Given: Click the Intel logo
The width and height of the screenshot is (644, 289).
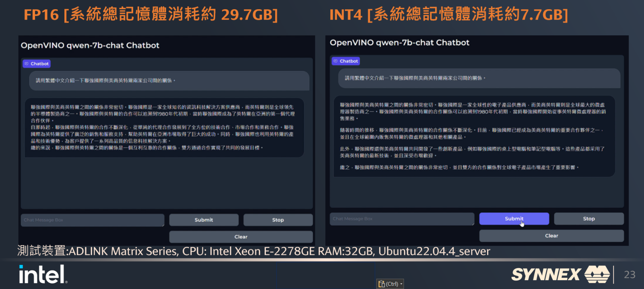Looking at the screenshot, I should pyautogui.click(x=43, y=274).
